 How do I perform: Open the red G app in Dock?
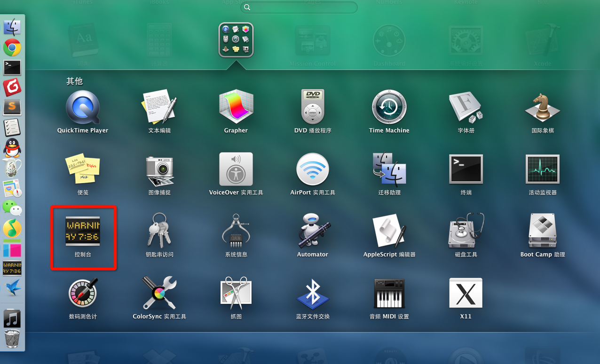[12, 87]
